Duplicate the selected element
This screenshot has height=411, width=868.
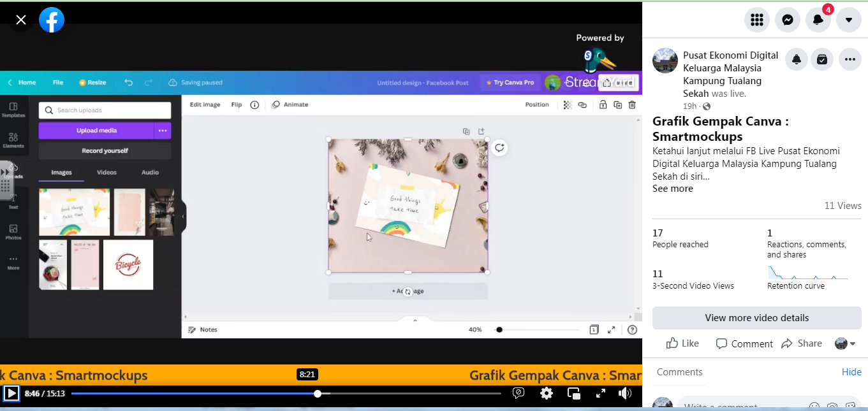(x=617, y=105)
